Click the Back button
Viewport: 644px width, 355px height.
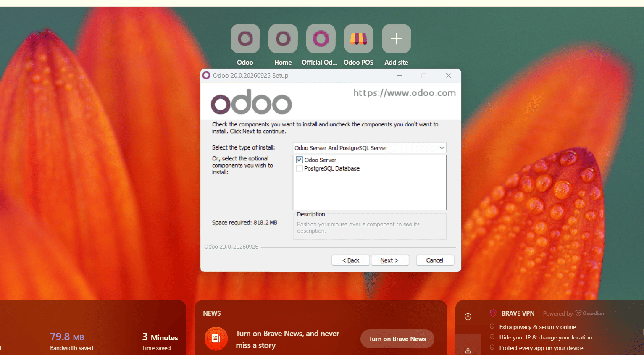click(351, 260)
